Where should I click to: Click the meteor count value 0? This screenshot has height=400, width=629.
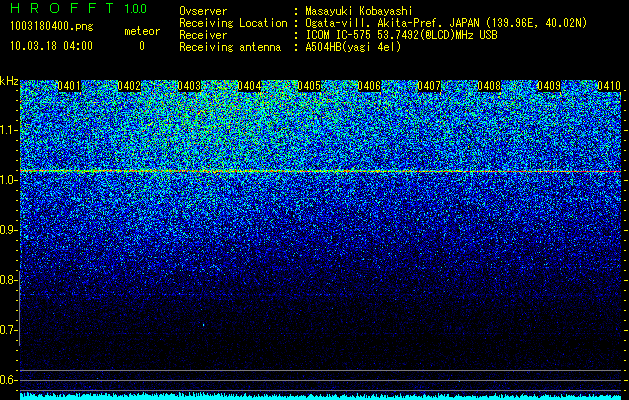pos(142,46)
